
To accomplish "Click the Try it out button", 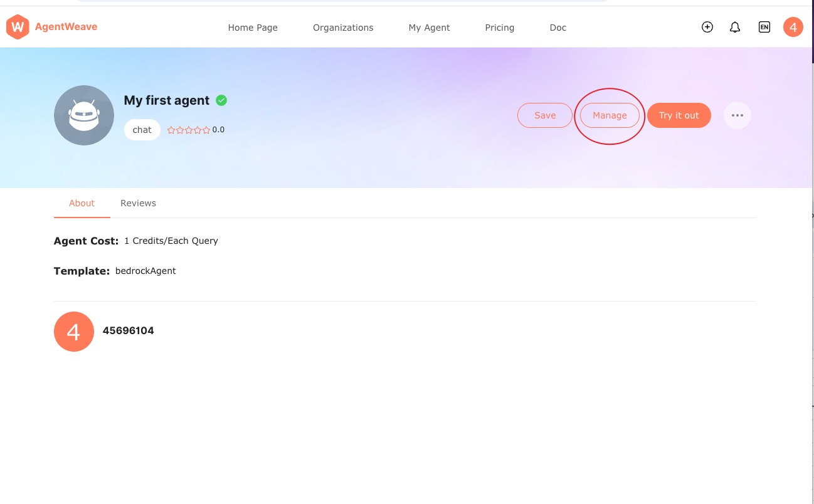I will [x=679, y=115].
